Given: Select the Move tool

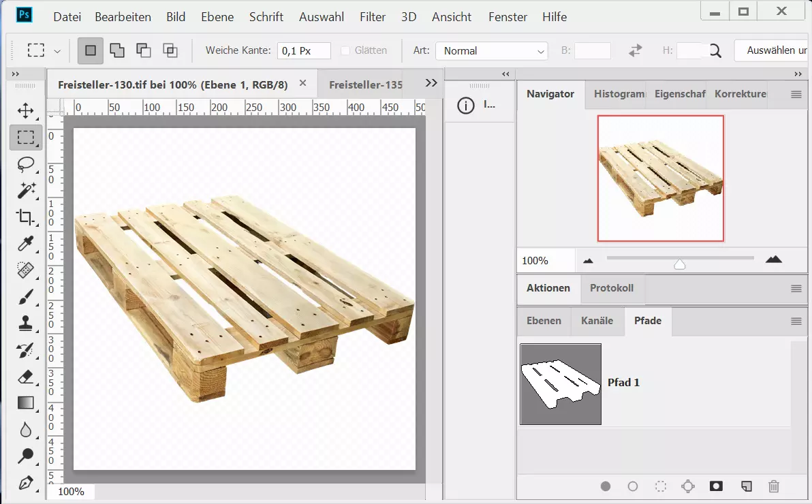Looking at the screenshot, I should point(25,110).
